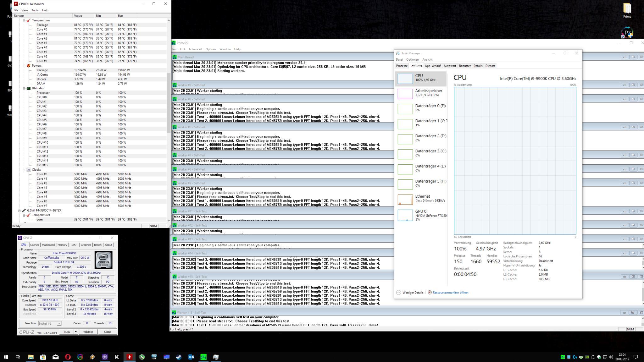This screenshot has height=362, width=644.
Task: Select Datenträger 2 (D:) in Task Manager
Action: pos(421,139)
